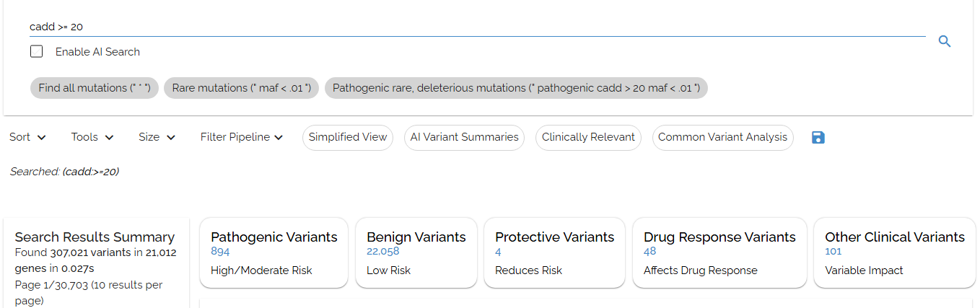Apply the Find all mutations preset
Viewport: 980px width, 308px height.
pos(95,88)
